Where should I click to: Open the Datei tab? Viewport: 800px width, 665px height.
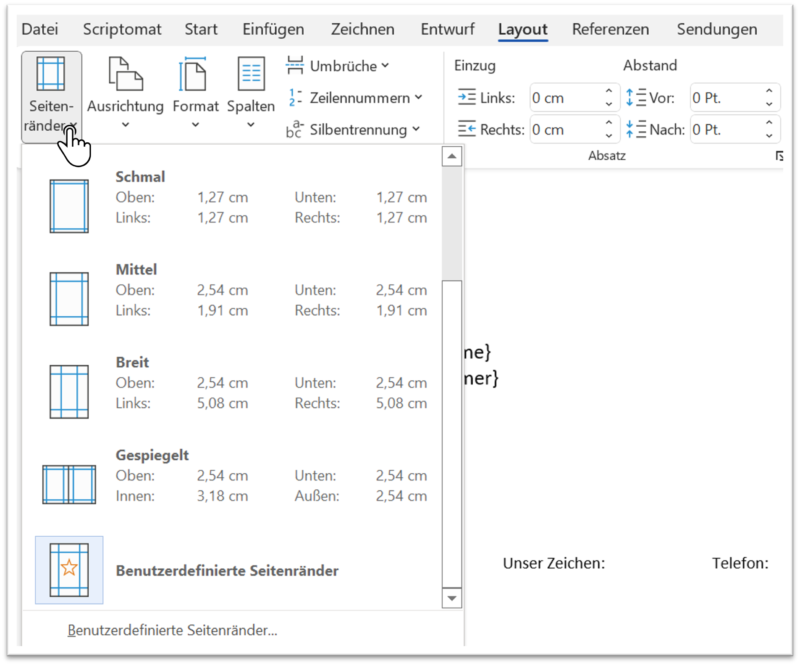[40, 29]
